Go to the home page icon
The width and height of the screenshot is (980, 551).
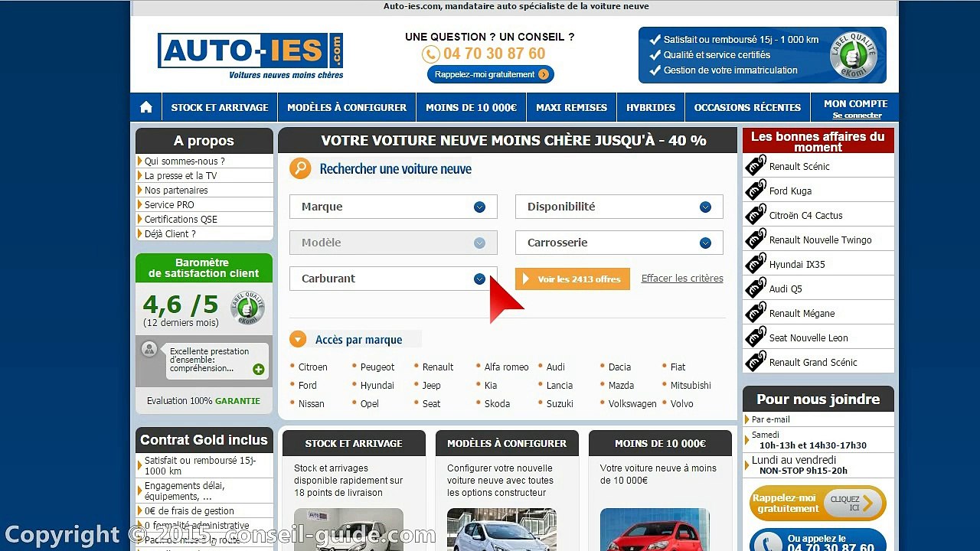click(x=146, y=107)
